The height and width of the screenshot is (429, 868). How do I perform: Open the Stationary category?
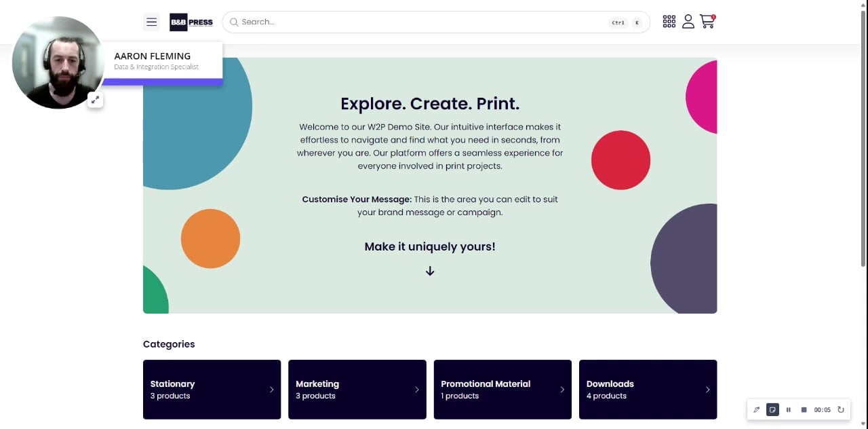(212, 390)
